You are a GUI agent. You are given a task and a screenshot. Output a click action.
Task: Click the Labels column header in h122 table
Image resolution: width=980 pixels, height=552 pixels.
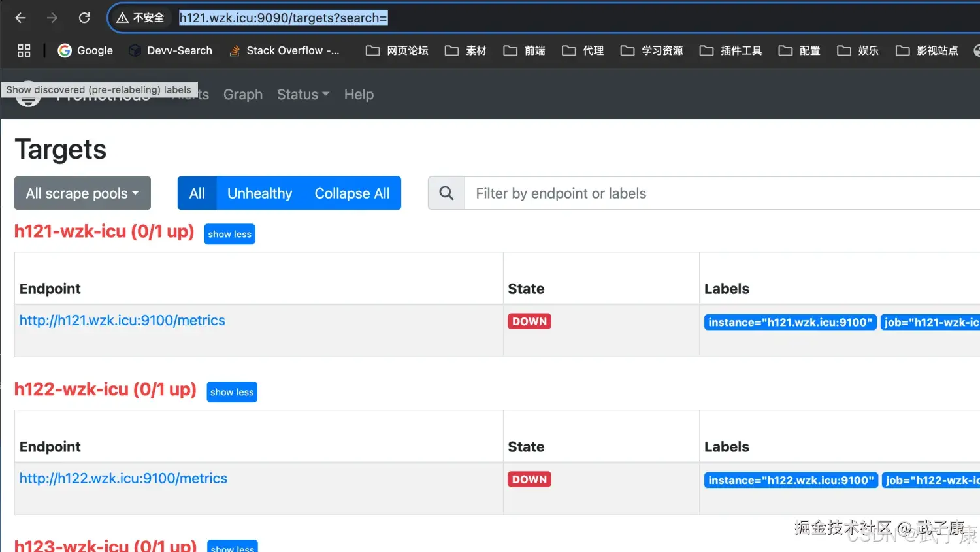tap(727, 447)
